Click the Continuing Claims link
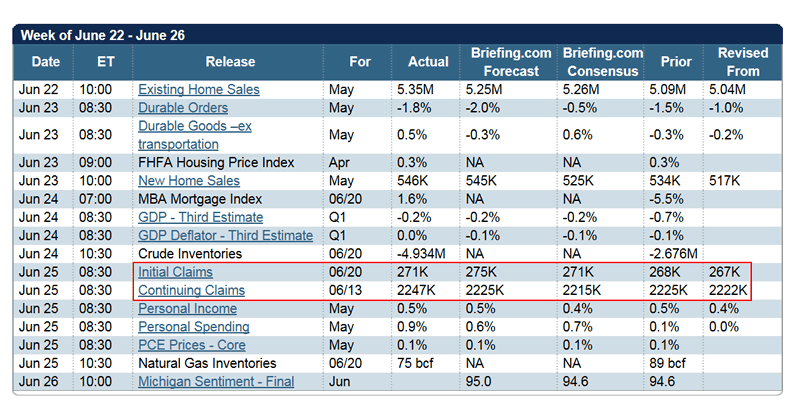The image size is (800, 410). click(191, 290)
